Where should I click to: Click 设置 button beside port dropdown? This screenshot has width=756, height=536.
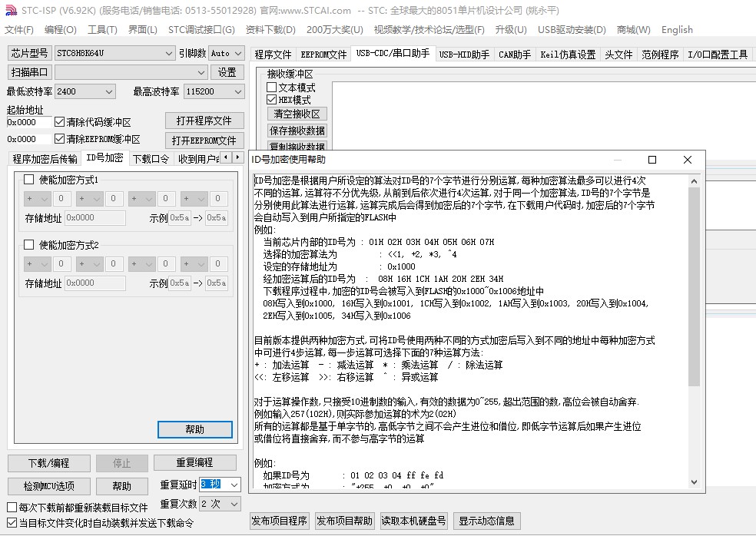point(227,72)
